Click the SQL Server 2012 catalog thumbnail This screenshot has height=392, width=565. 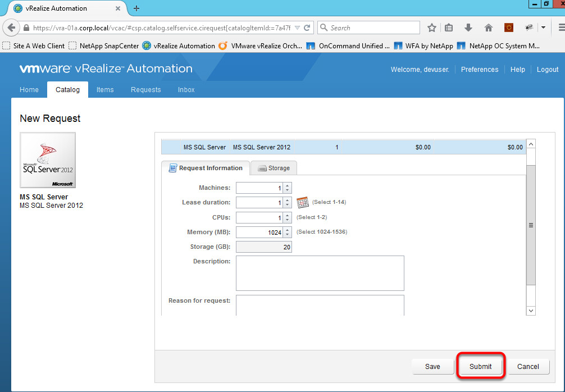point(48,160)
